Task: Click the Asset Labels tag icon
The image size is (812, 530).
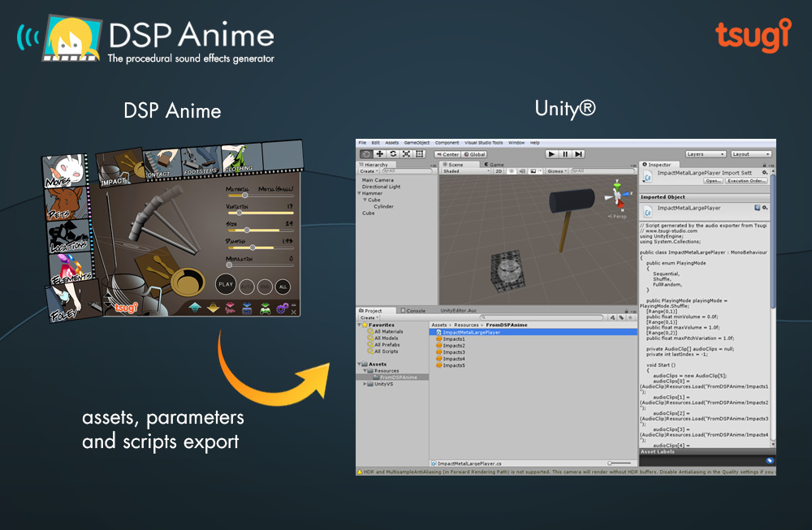Action: (x=770, y=461)
